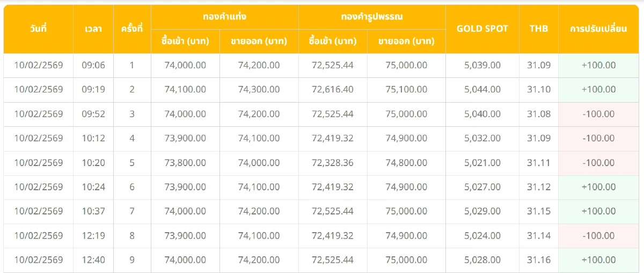Click the 72,328.36 buy price cell
This screenshot has height=273, width=644.
(332, 163)
